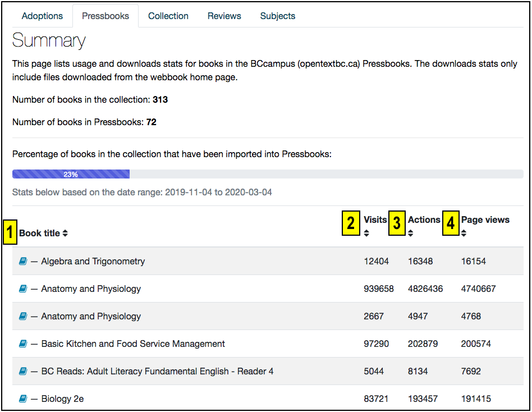Click the Pressbooks book count 72
Viewport: 532px width, 412px height.
click(x=152, y=122)
